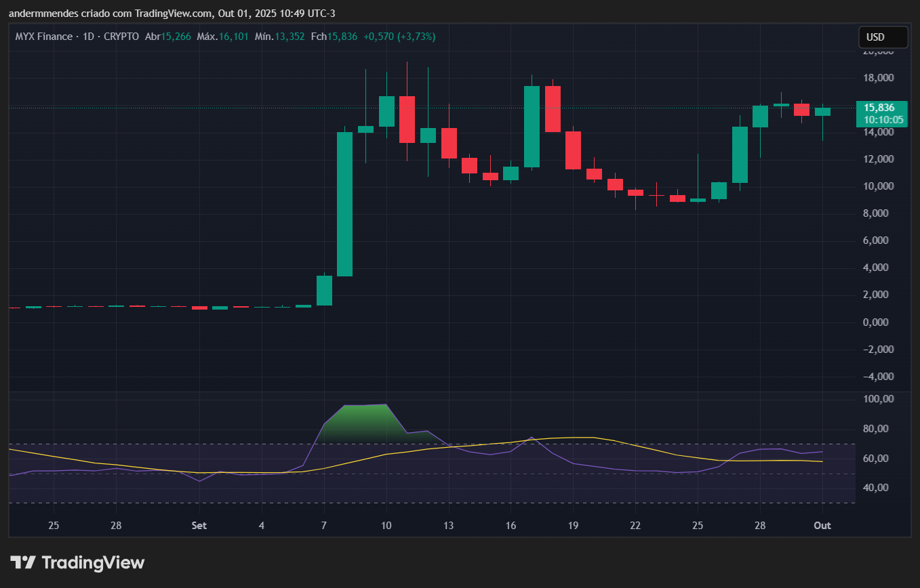The image size is (920, 588).
Task: Click the TradingView wordmark text
Action: point(93,562)
